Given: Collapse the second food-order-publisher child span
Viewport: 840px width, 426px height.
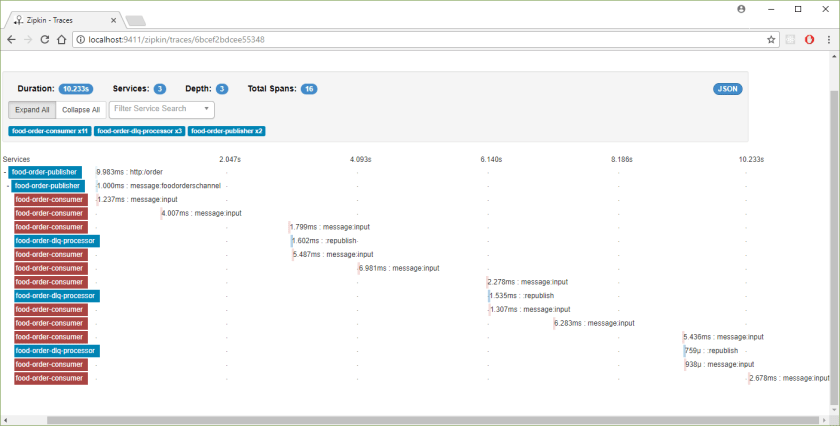Looking at the screenshot, I should 9,186.
